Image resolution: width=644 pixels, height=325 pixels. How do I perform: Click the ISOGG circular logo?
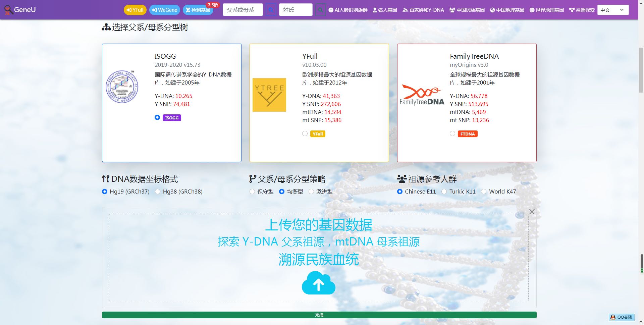[x=122, y=87]
